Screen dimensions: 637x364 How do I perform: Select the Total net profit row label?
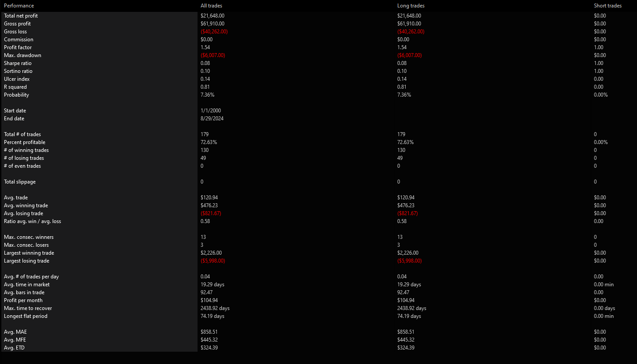(21, 16)
